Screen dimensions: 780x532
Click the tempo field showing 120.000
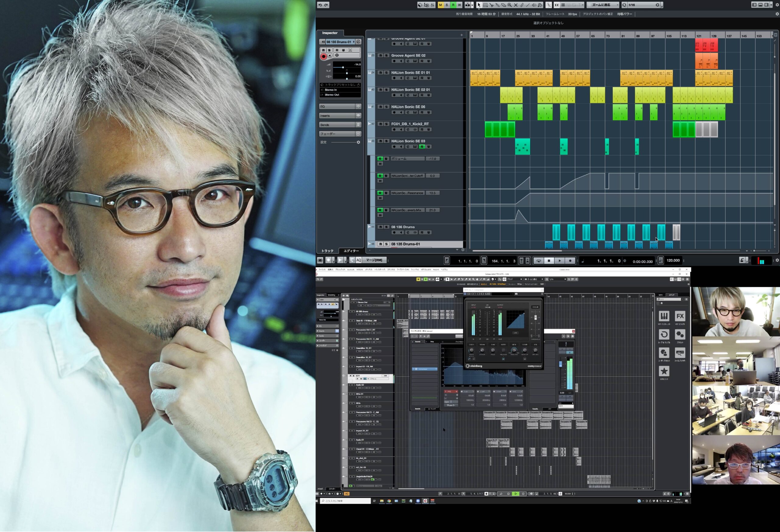point(673,261)
